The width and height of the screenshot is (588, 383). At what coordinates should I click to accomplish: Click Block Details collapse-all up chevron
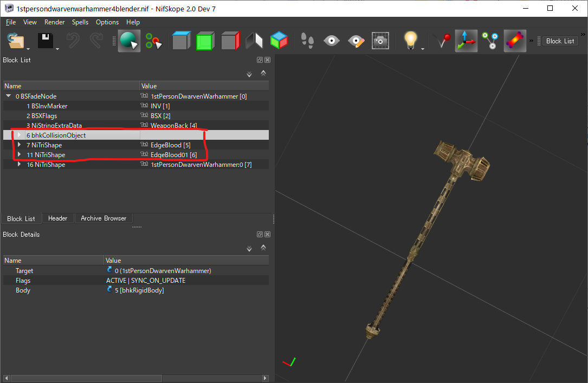[263, 248]
